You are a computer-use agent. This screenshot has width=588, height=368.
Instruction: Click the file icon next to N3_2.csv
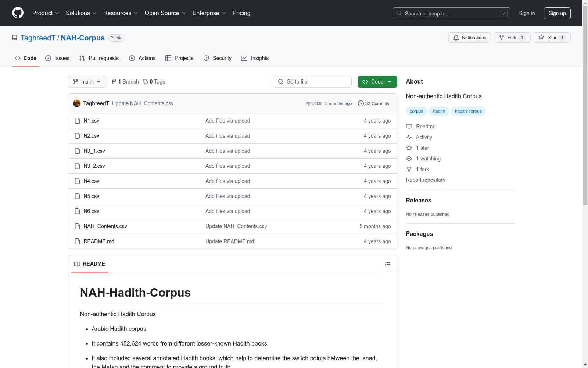coord(77,166)
